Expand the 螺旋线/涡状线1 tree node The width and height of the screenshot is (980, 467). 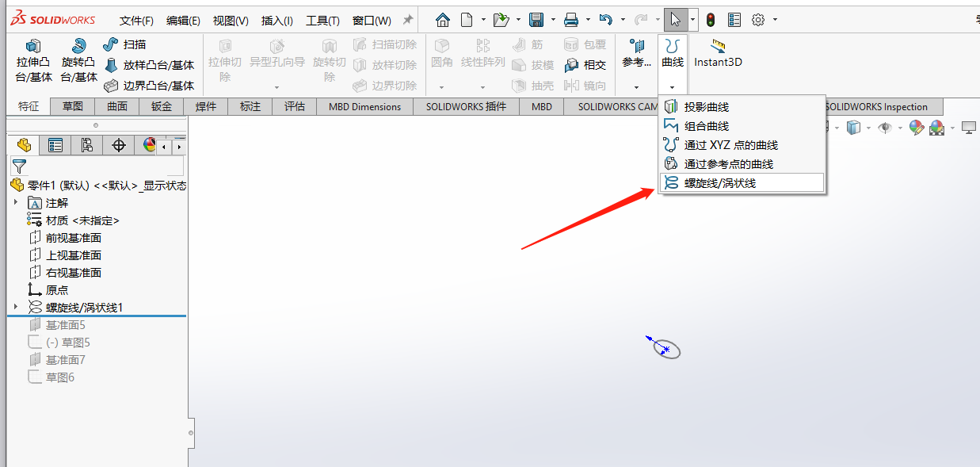pyautogui.click(x=15, y=307)
